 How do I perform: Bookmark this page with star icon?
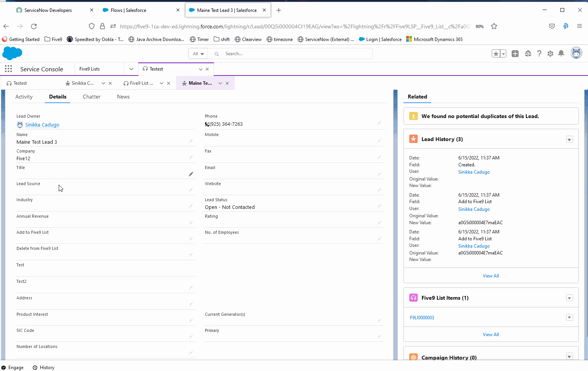[x=494, y=26]
